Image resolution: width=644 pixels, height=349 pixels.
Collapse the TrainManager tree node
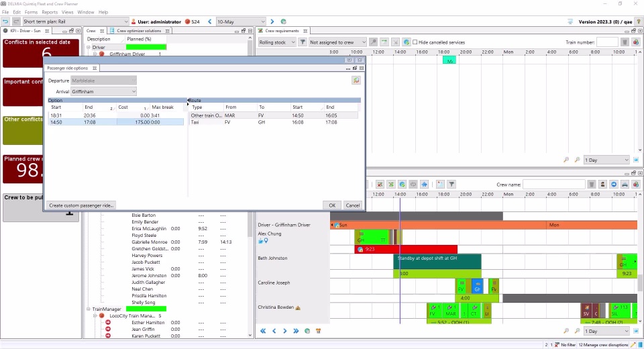pos(89,309)
